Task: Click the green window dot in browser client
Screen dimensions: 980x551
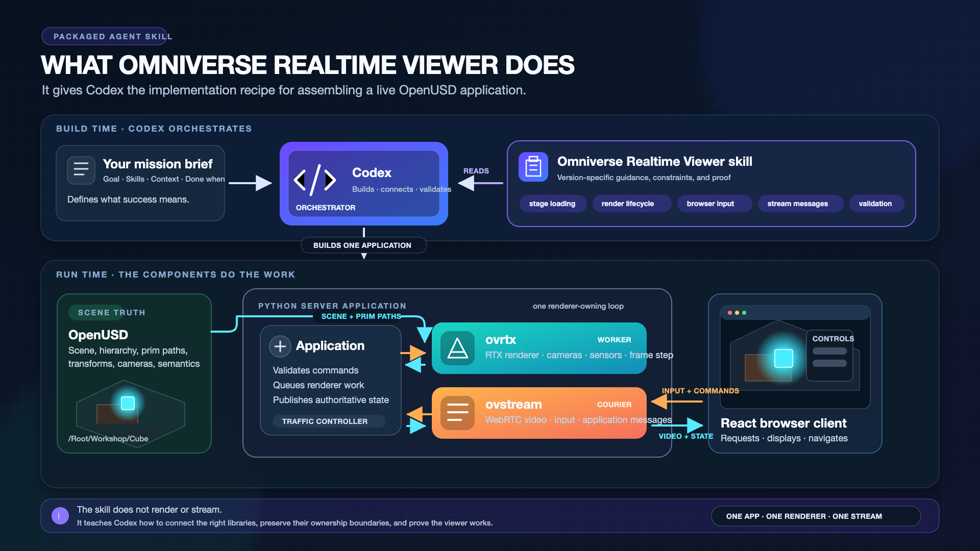Action: pos(744,313)
